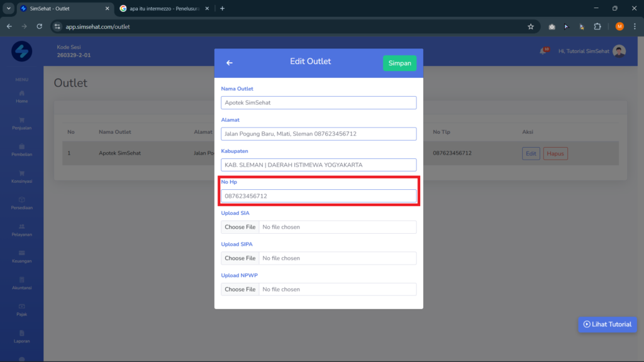Click the Lihat Tutorial button
Image resolution: width=644 pixels, height=362 pixels.
[608, 324]
